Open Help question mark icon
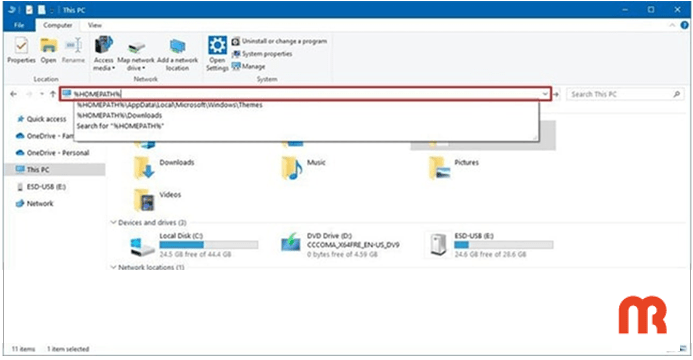Screen dimensions: 693x360 coord(684,25)
